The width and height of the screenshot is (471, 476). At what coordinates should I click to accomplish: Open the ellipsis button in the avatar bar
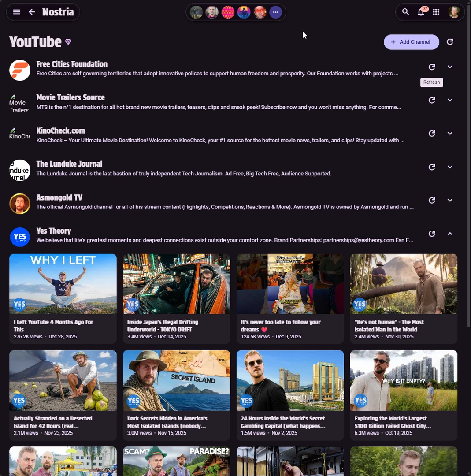[275, 12]
